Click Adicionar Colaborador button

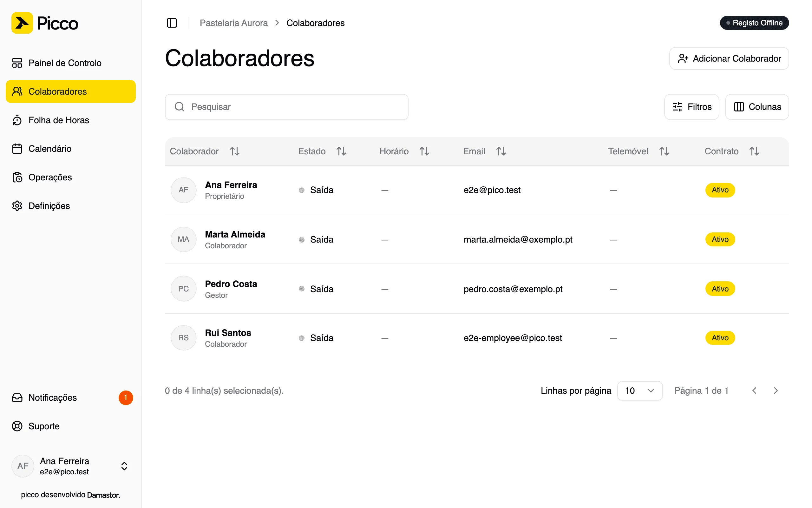point(729,58)
